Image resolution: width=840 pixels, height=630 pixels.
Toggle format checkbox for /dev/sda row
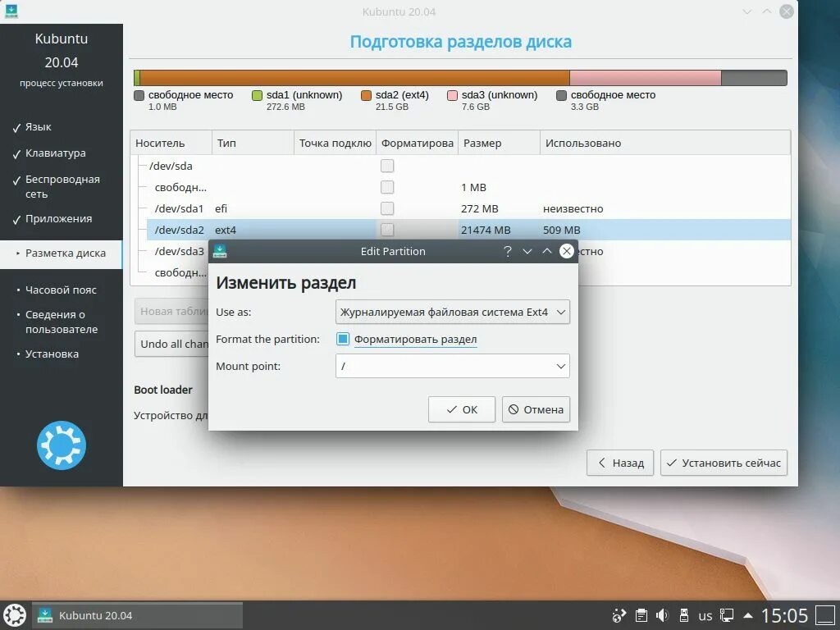[x=387, y=166]
